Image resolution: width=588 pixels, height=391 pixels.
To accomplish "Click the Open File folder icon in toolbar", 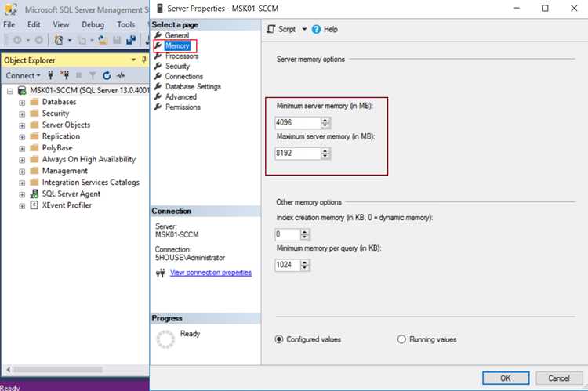I will [103, 40].
